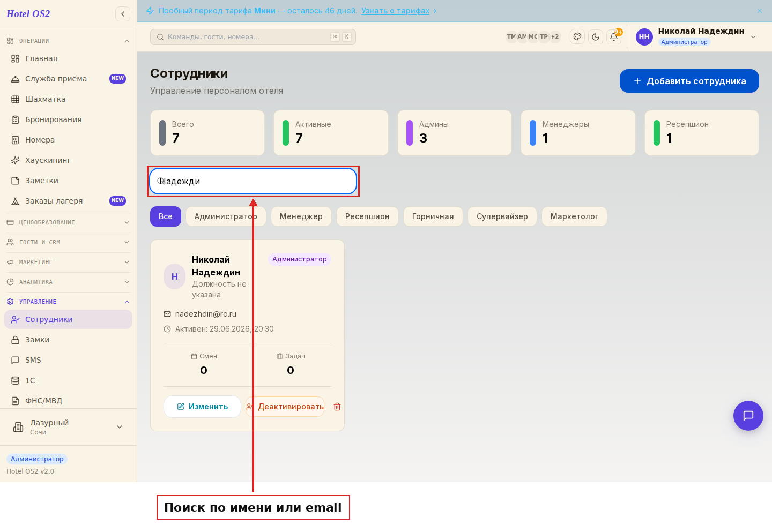Toggle dark mode moon icon

point(596,36)
